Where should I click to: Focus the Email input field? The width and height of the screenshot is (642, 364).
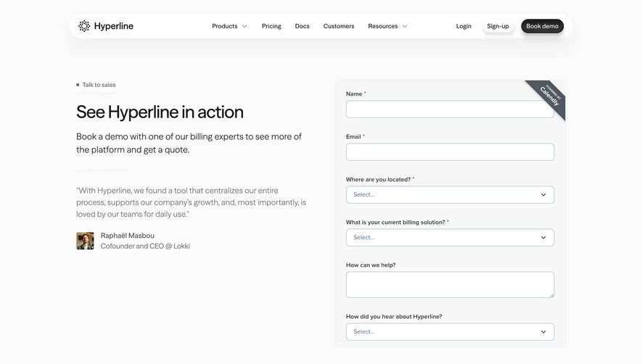(x=450, y=152)
